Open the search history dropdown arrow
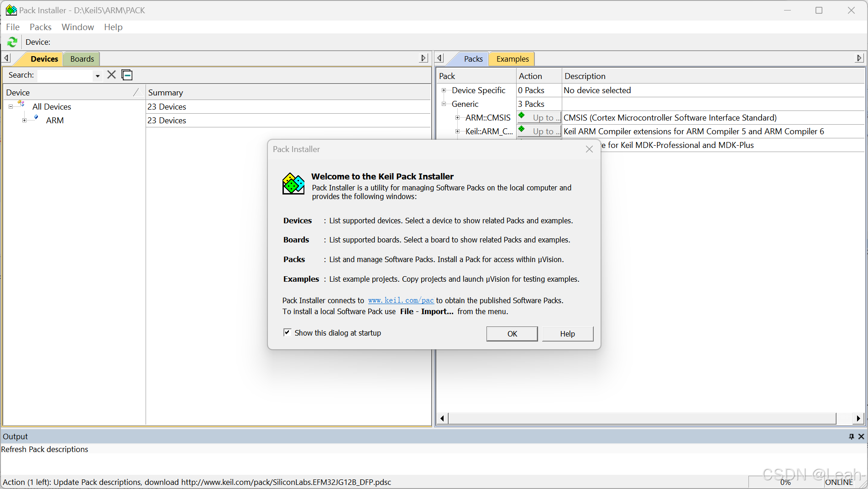 click(98, 76)
